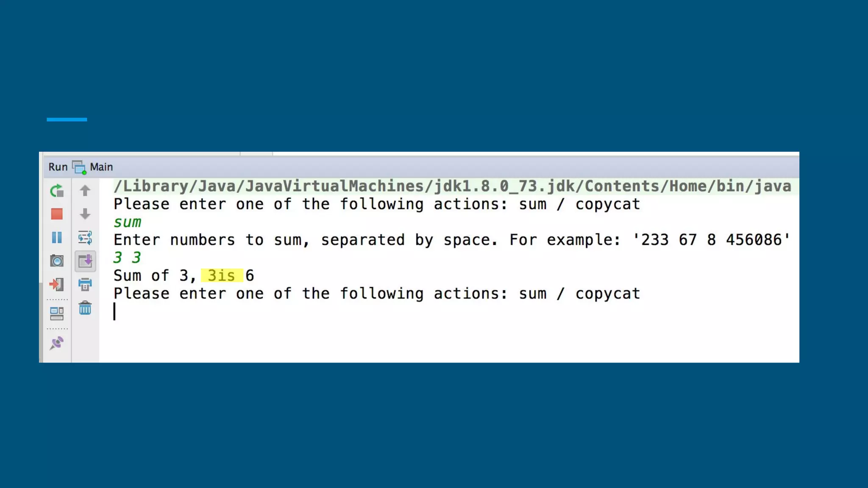Viewport: 868px width, 488px height.
Task: Rerun Main with the green rerun icon
Action: (x=57, y=191)
